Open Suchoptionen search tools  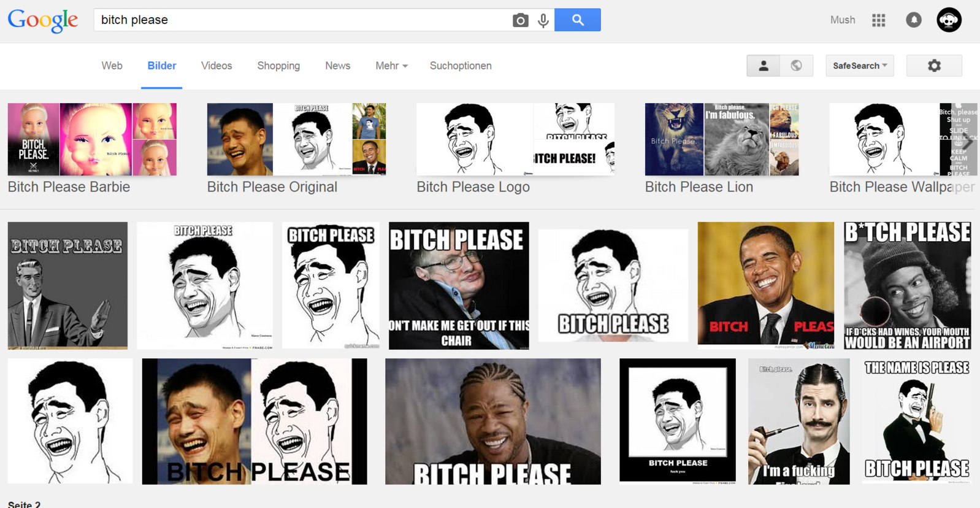point(460,66)
